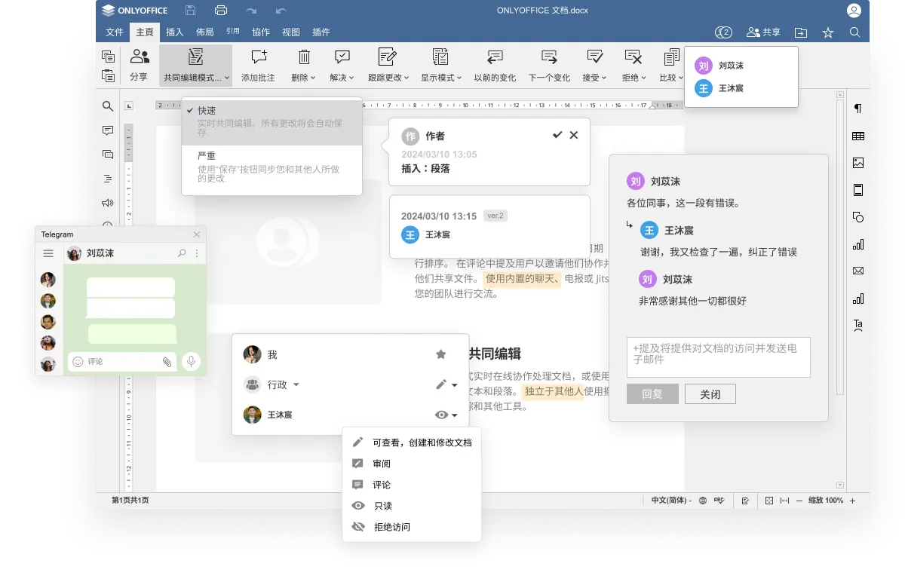Open the search tool in the left sidebar
Screen dimensions: 905x588
[108, 106]
